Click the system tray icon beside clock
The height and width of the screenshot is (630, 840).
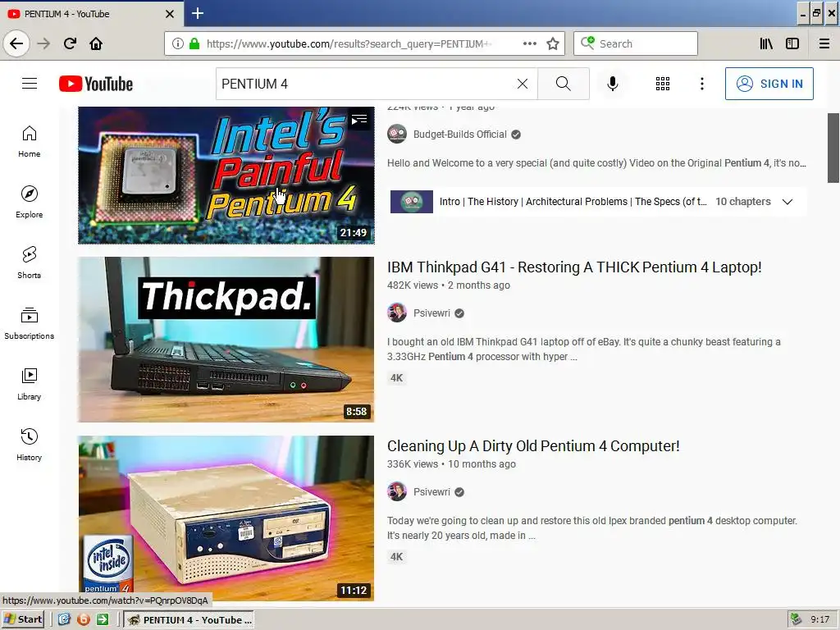tap(796, 620)
